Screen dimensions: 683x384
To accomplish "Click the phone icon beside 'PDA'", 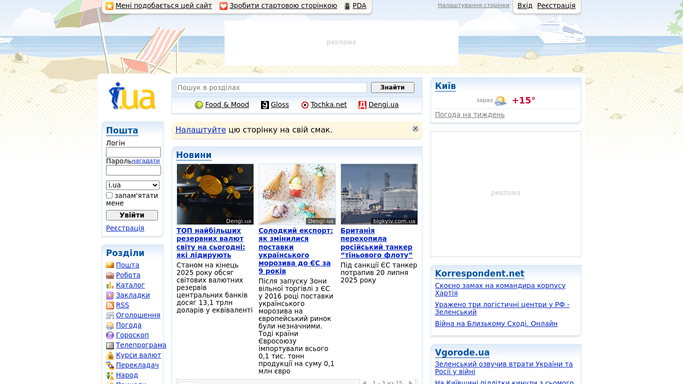I will [347, 6].
